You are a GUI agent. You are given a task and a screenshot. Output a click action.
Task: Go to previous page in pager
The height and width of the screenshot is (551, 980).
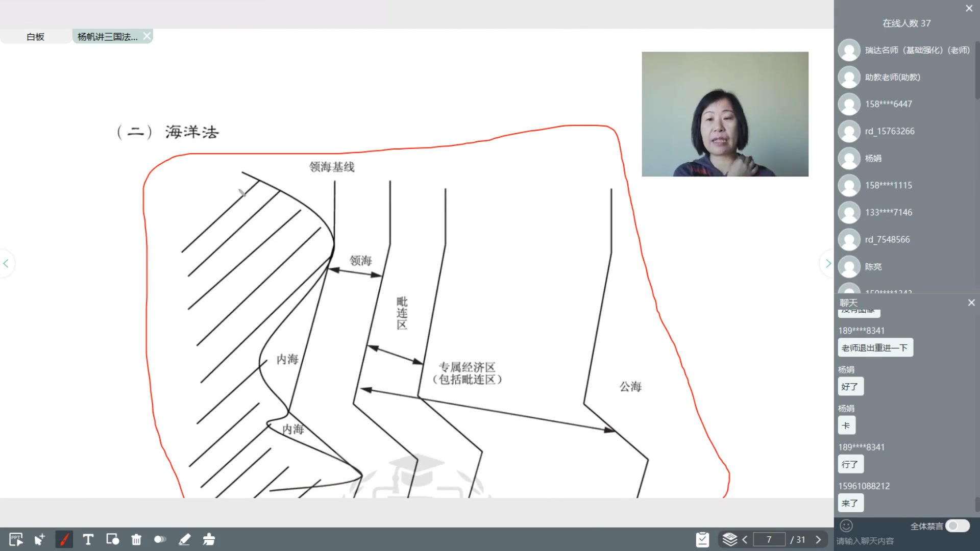click(x=745, y=539)
